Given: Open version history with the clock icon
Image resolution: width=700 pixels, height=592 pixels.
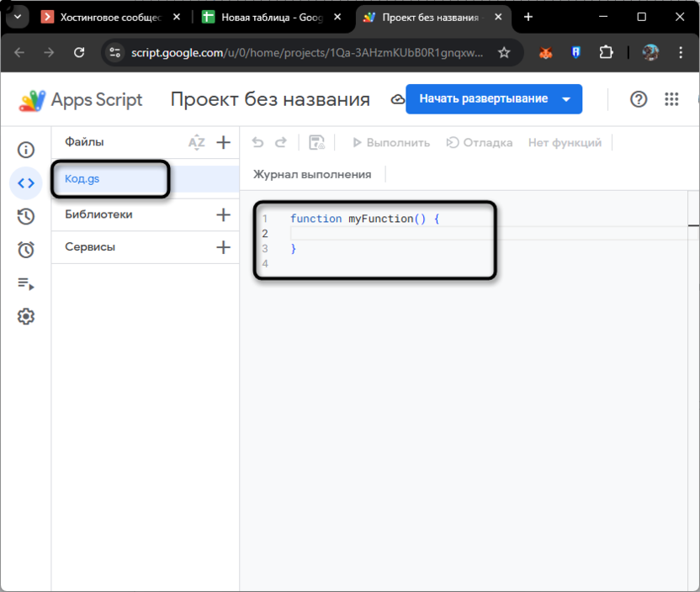Looking at the screenshot, I should (x=26, y=216).
